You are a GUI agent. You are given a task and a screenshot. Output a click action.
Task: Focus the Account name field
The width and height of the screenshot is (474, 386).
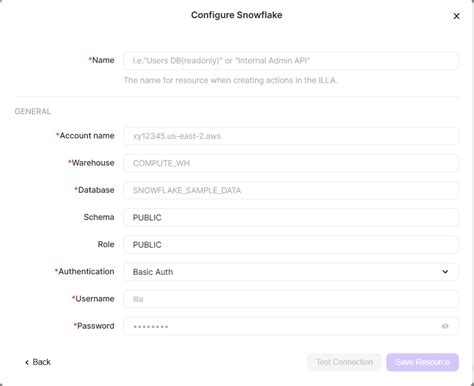pyautogui.click(x=291, y=136)
